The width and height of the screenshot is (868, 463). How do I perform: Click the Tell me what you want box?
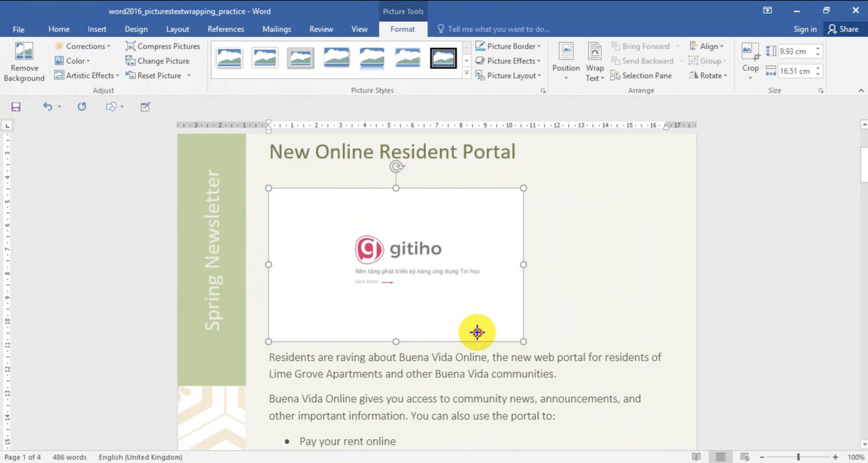click(x=498, y=29)
